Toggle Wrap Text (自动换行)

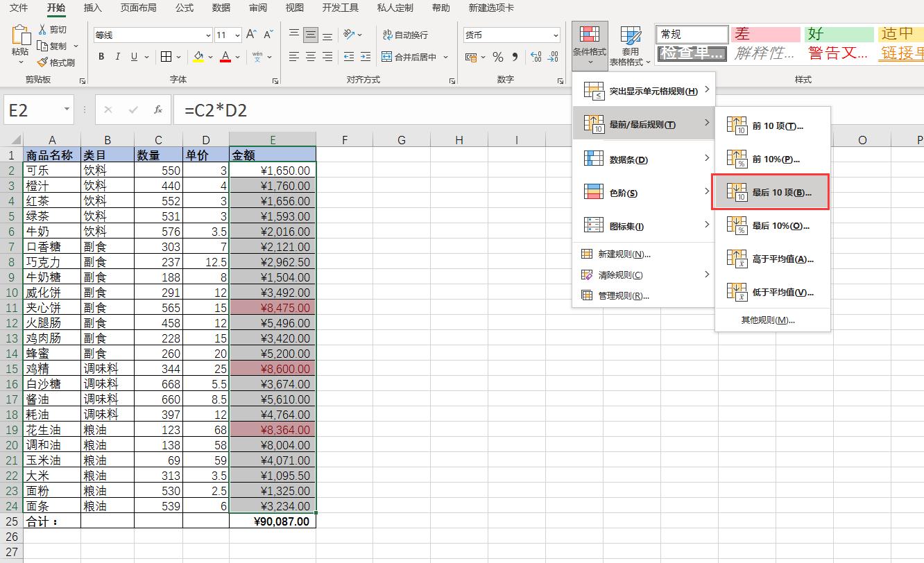coord(405,35)
